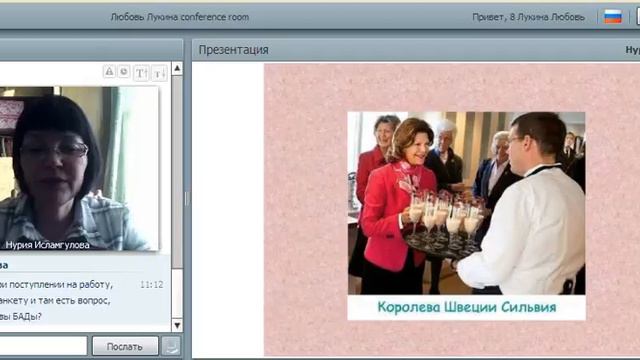640x360 pixels.
Task: Increase chat text size
Action: (141, 73)
